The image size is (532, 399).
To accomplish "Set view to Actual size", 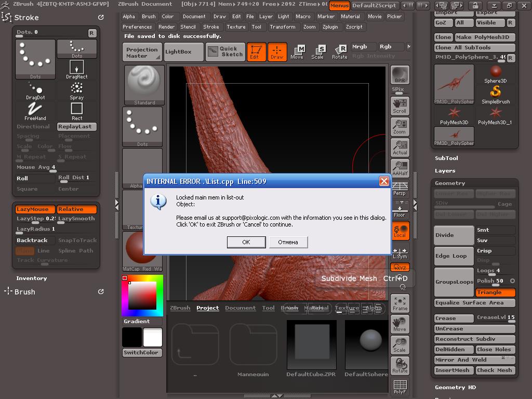I will [x=400, y=147].
